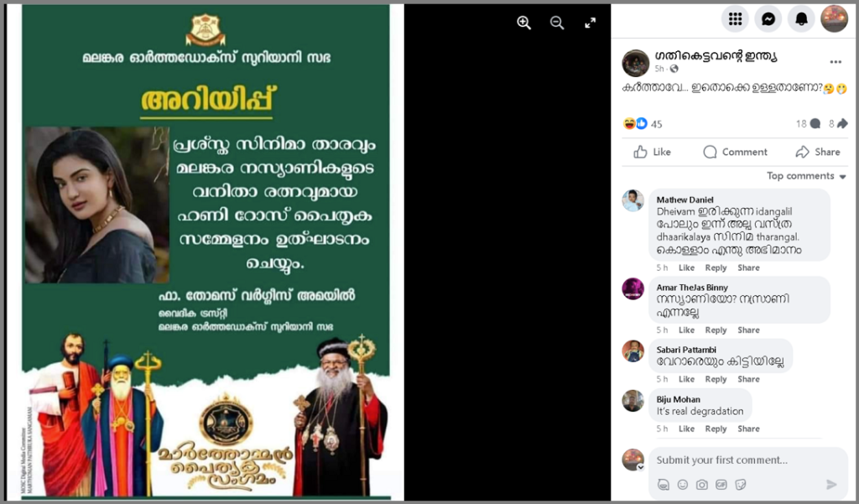
Task: Click the Comment button on post
Action: 735,152
